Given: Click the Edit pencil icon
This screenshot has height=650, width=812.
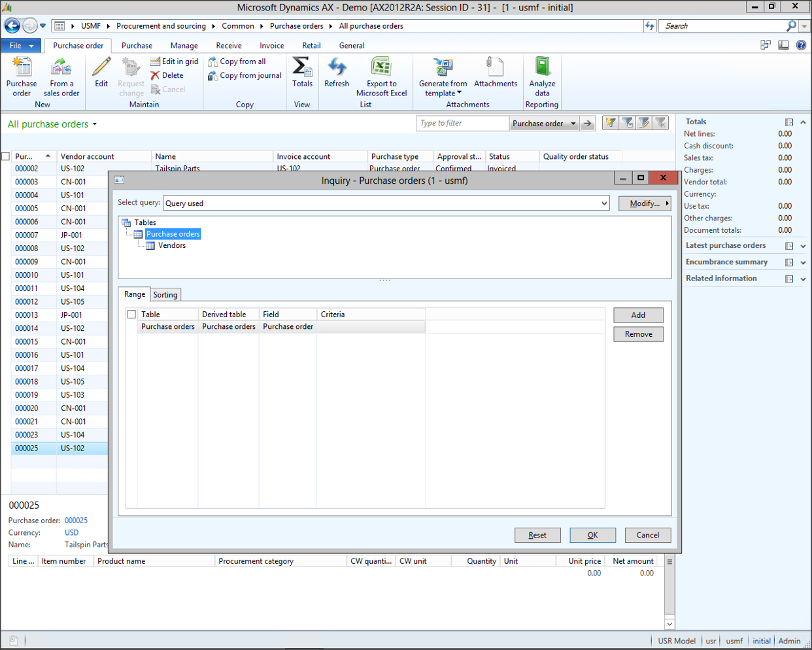Looking at the screenshot, I should click(101, 68).
